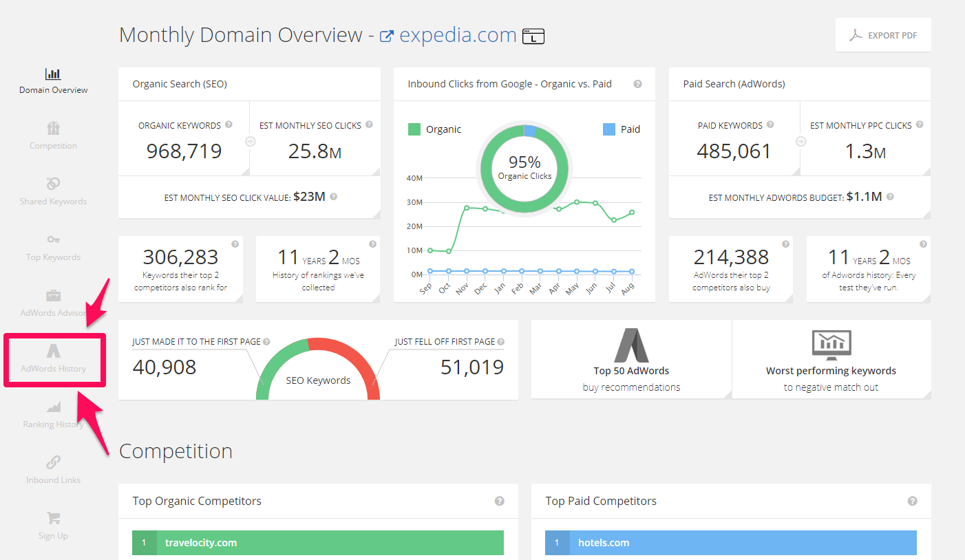
Task: Select the Shared Keywords sidebar icon
Action: point(53,184)
